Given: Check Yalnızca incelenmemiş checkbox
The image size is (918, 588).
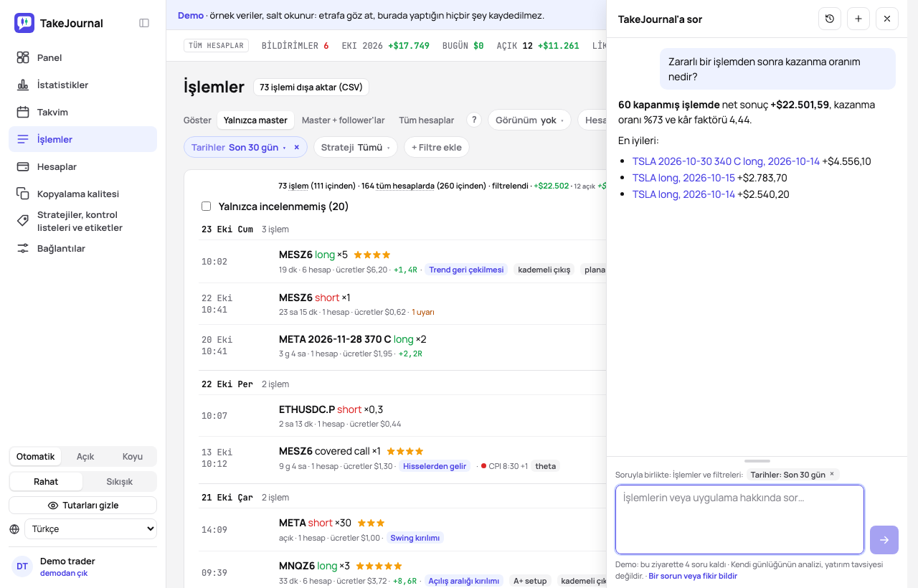Looking at the screenshot, I should pos(207,207).
